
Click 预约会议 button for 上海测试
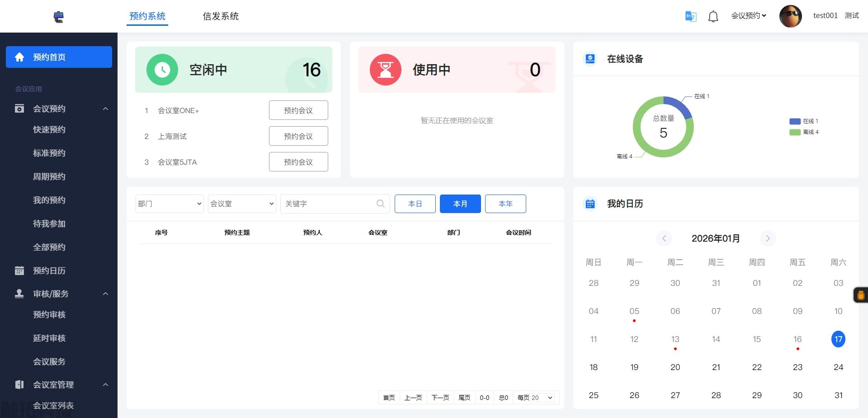pos(298,136)
